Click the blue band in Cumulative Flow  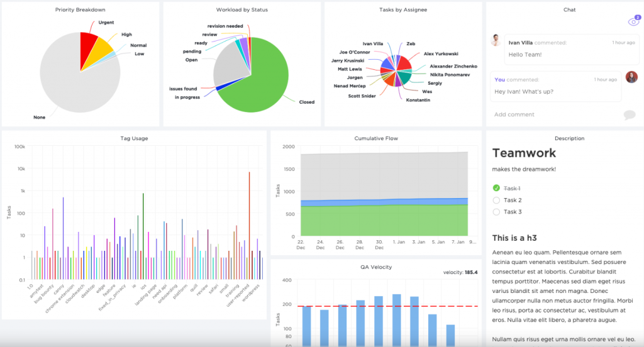point(384,202)
